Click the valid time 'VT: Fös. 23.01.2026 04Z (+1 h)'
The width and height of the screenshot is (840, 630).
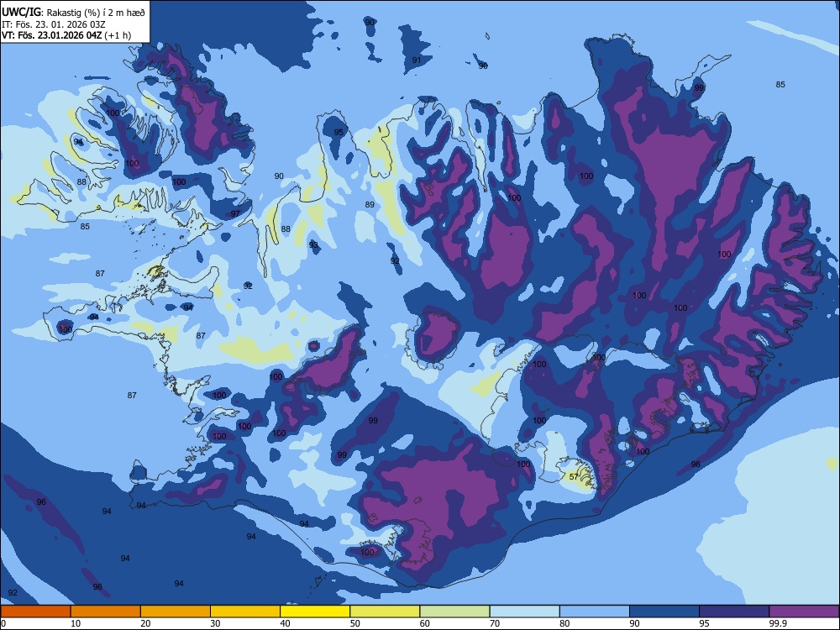pyautogui.click(x=66, y=35)
